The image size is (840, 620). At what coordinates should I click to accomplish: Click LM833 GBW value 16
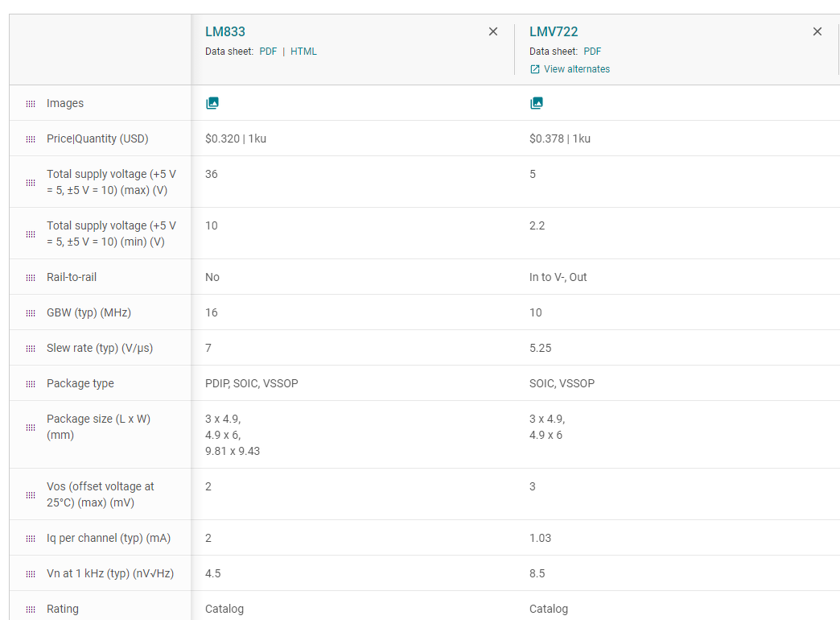click(x=211, y=312)
